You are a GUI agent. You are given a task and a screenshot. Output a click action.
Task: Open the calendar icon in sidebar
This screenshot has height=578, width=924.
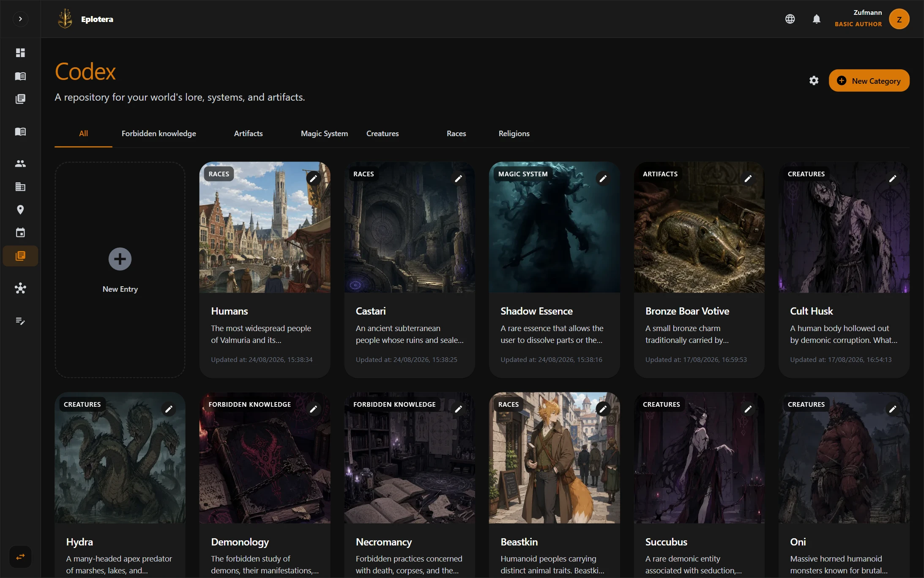point(20,233)
